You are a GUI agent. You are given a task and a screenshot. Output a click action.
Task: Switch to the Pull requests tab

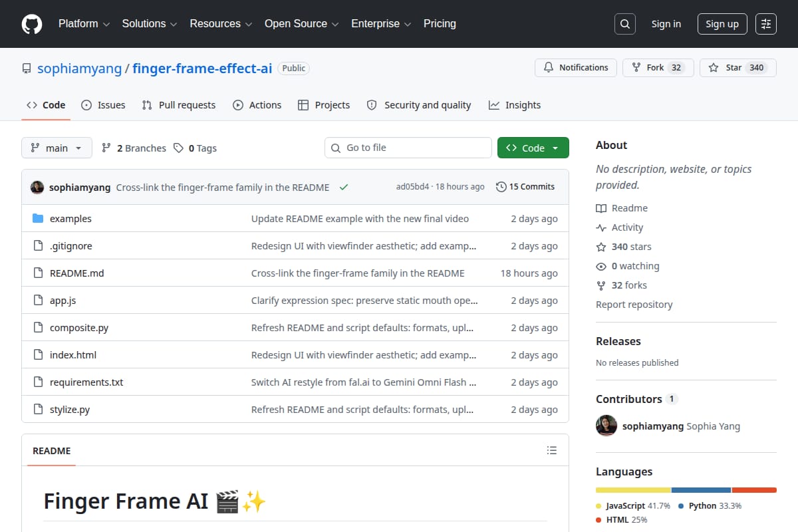[179, 105]
